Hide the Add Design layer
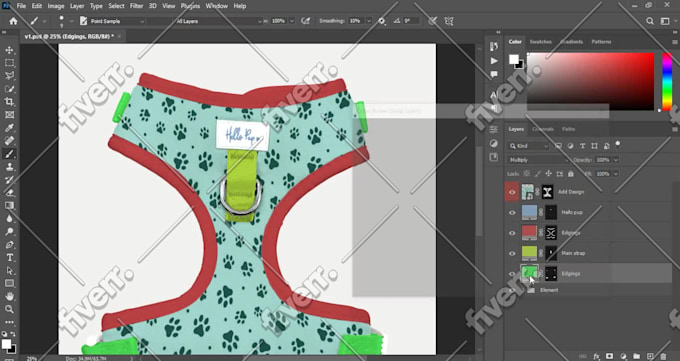 coord(512,192)
